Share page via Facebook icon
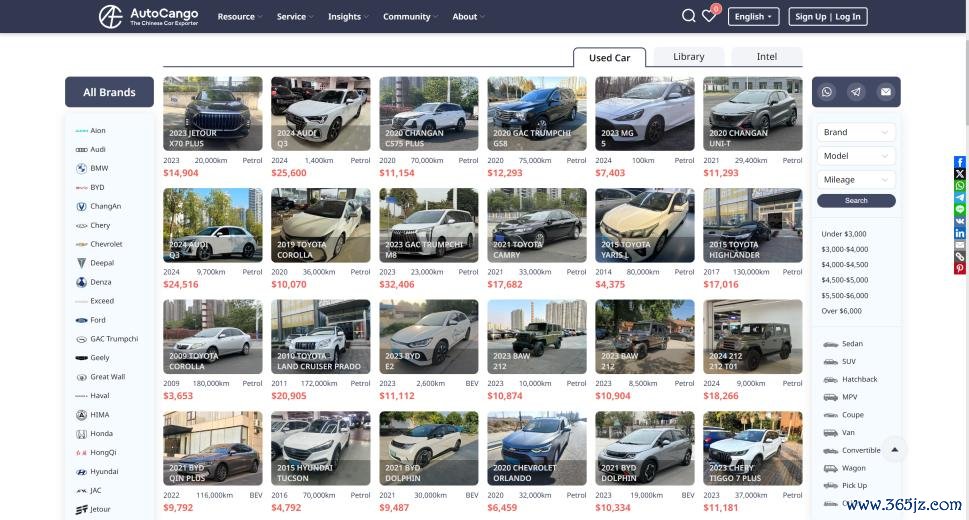This screenshot has width=969, height=520. coord(960,162)
